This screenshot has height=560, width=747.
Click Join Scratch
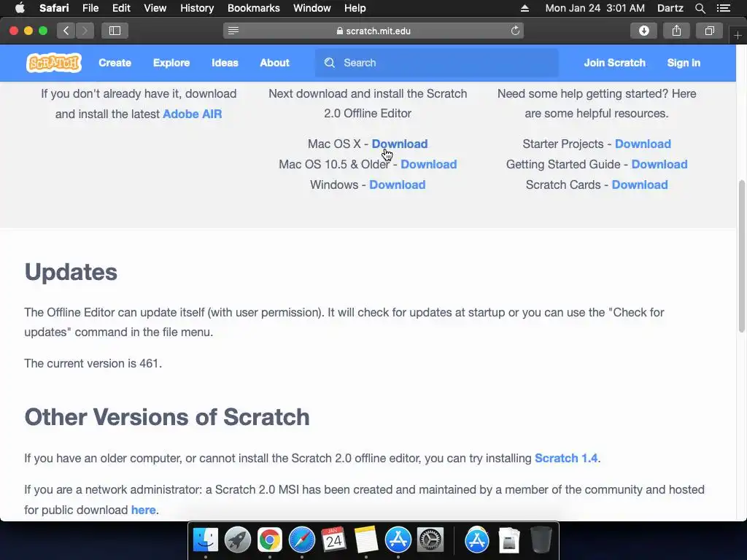614,63
